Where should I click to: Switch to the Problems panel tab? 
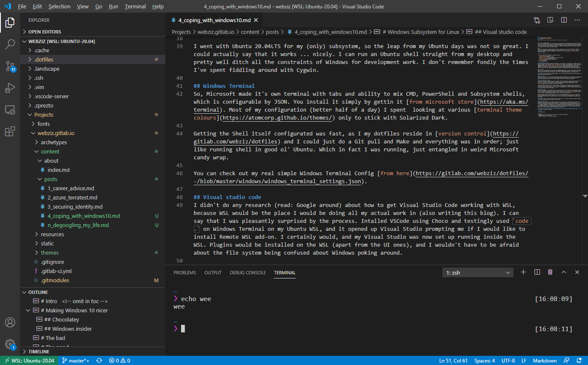(185, 273)
